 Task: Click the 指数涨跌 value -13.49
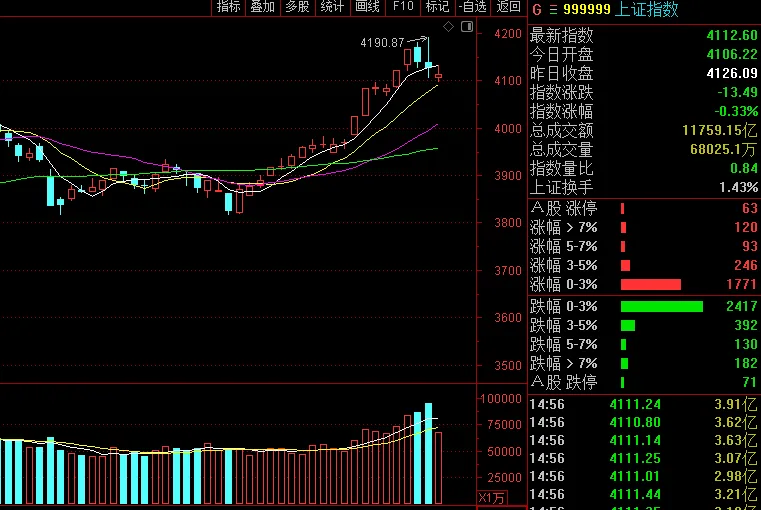tap(737, 92)
